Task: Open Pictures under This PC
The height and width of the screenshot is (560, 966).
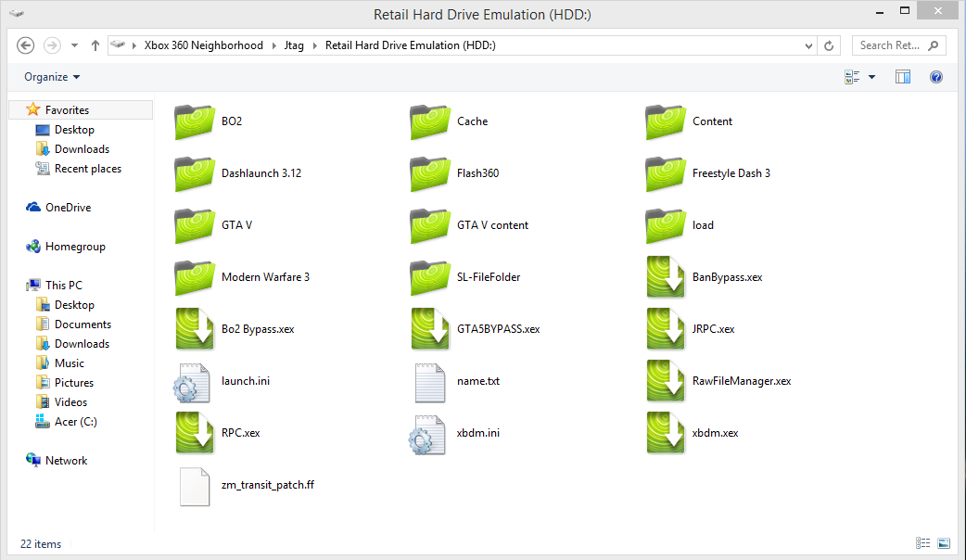Action: 74,383
